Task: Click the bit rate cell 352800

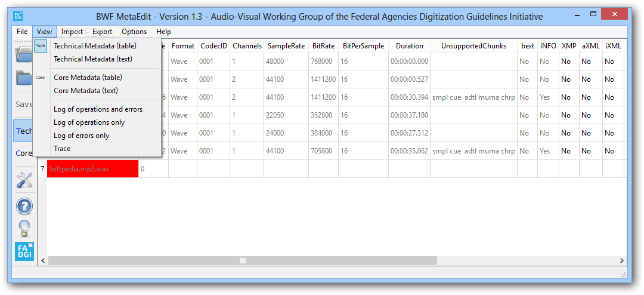Action: click(324, 115)
